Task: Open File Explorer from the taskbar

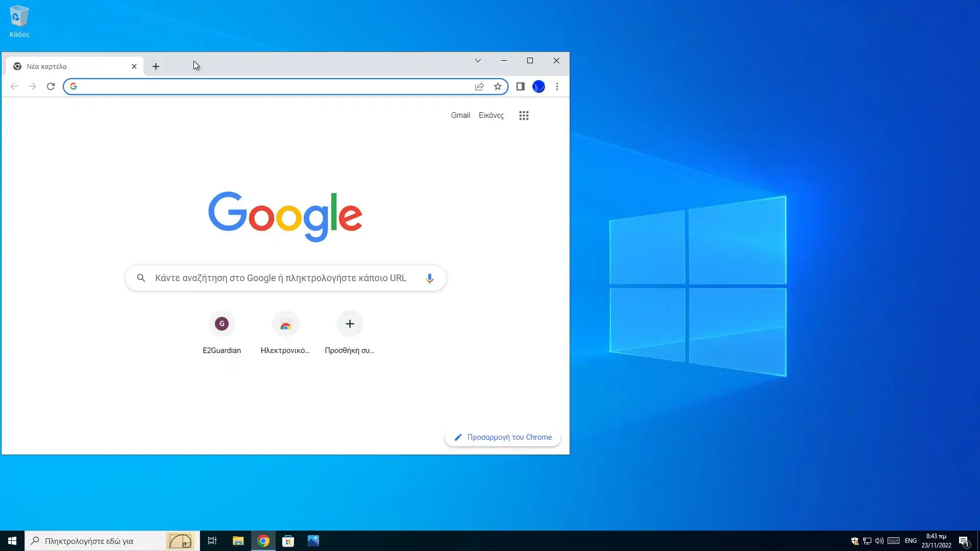Action: tap(238, 541)
